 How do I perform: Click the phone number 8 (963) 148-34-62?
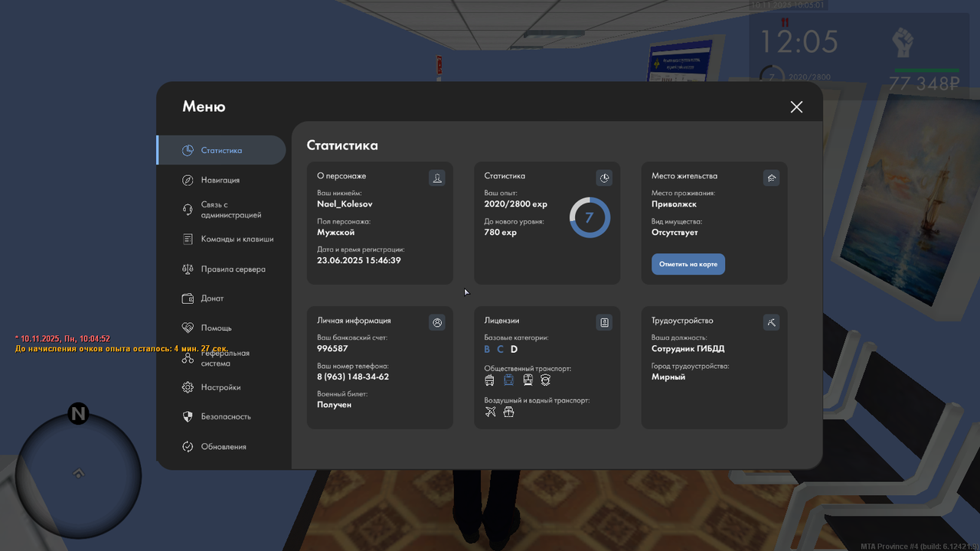[353, 377]
